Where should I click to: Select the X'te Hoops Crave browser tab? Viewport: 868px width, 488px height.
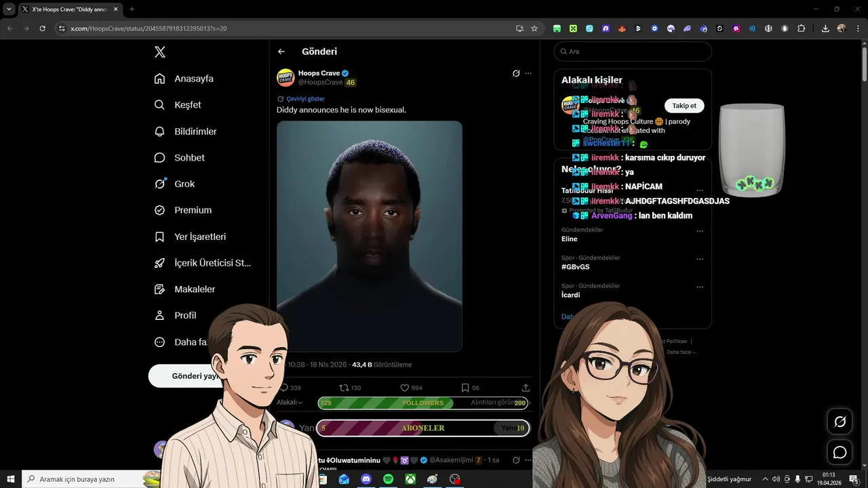click(x=70, y=9)
